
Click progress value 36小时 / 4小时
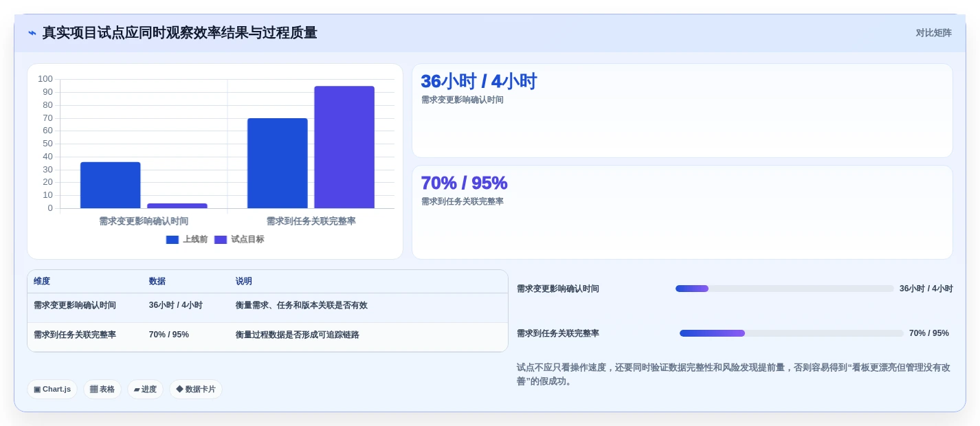(x=926, y=289)
